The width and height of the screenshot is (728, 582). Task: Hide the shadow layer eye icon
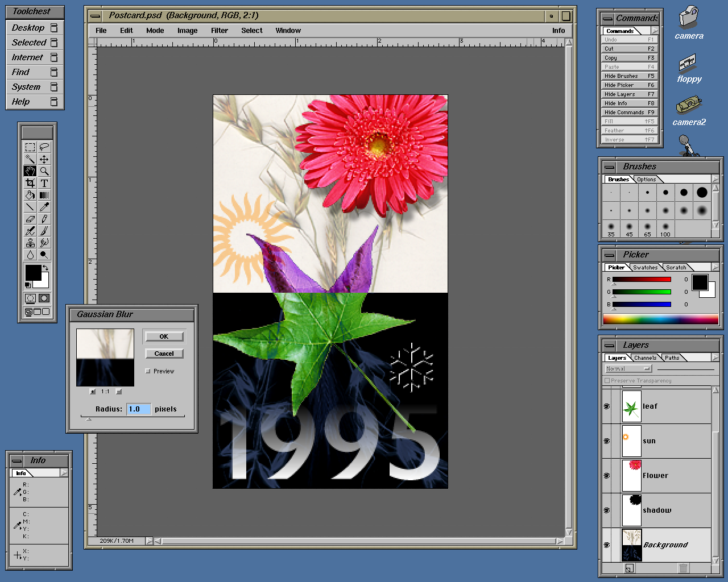[x=607, y=510]
